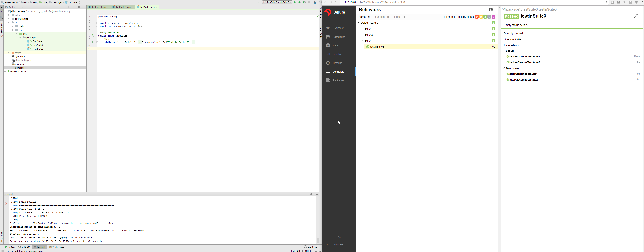644x252 pixels.
Task: Expand test details to fullscreen icon
Action: 636,16
